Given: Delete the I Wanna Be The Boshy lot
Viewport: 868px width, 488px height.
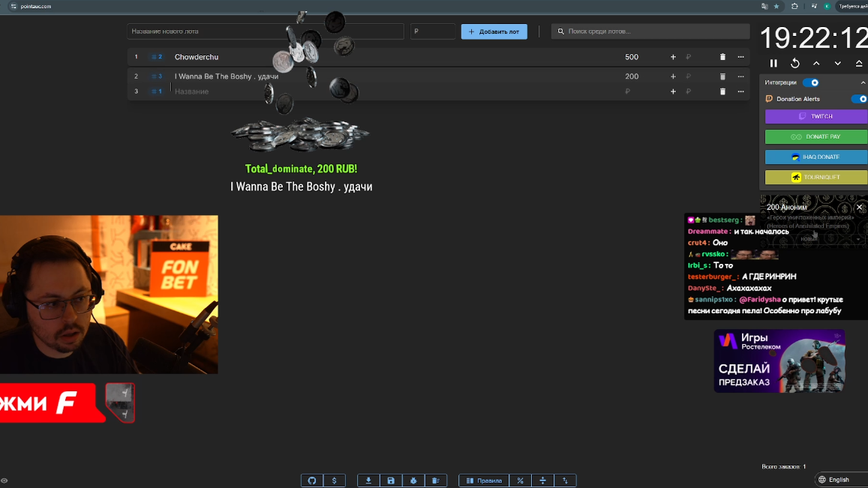Looking at the screenshot, I should click(722, 76).
